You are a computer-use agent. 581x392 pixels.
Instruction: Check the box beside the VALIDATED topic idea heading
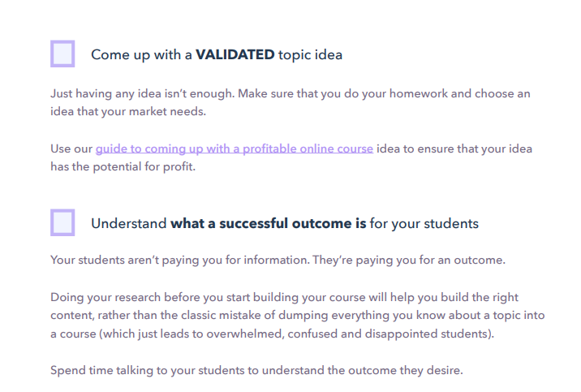tap(62, 54)
